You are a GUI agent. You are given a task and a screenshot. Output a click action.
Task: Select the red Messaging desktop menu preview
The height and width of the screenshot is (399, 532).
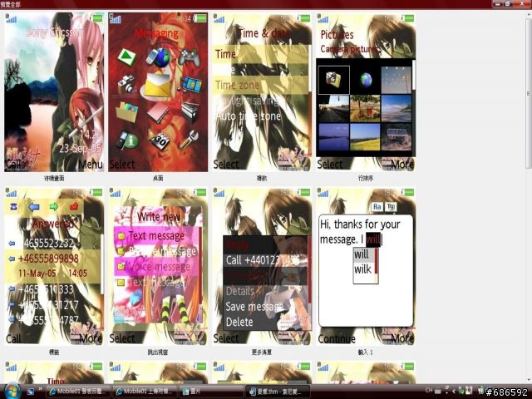[x=158, y=92]
